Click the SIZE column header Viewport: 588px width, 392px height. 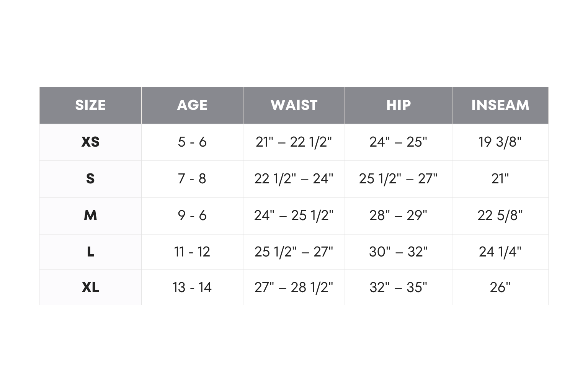pos(90,105)
